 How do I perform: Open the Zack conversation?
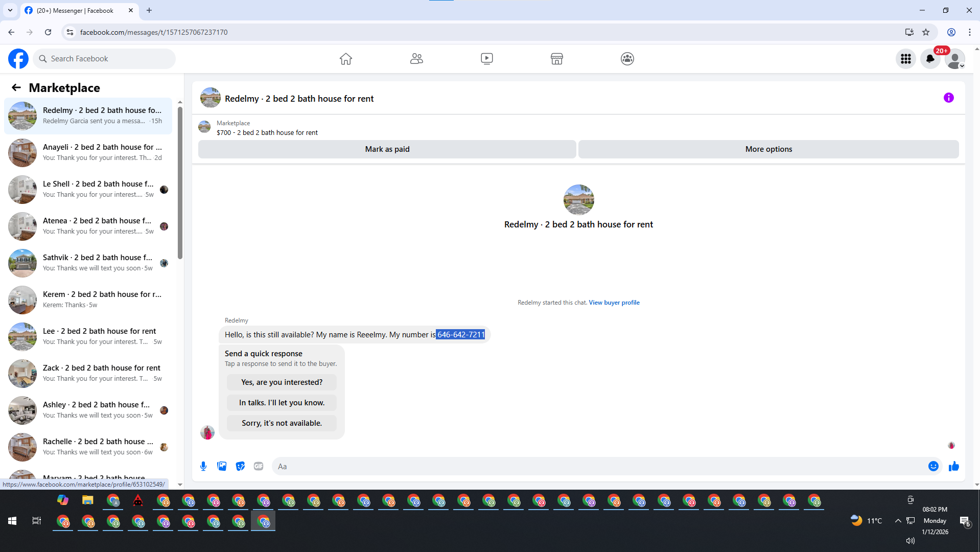tap(88, 374)
